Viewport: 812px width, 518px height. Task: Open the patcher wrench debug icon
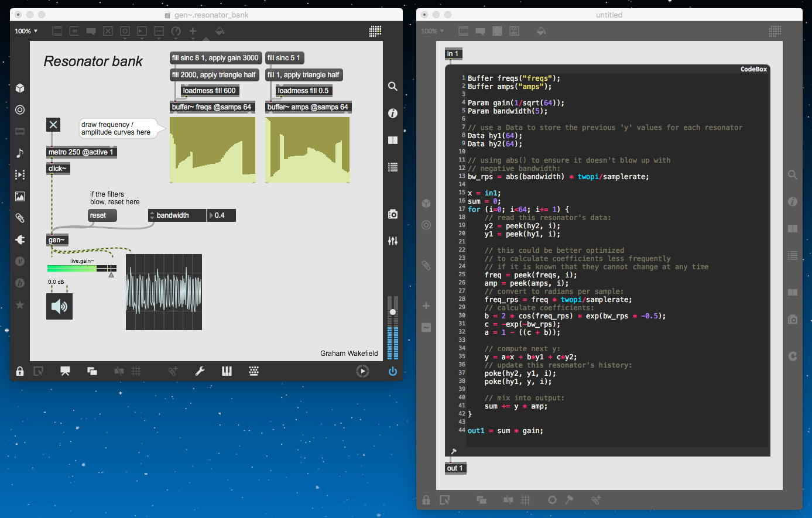click(200, 371)
